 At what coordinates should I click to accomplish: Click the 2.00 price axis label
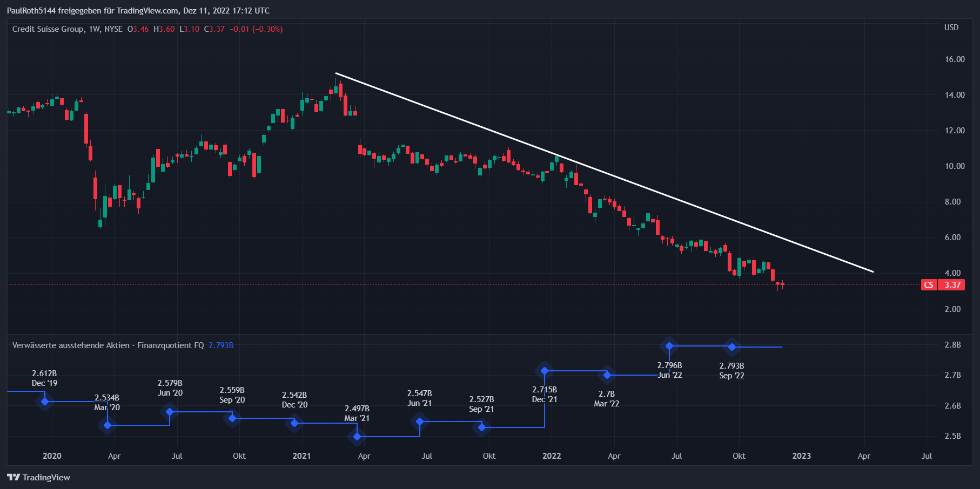point(952,309)
